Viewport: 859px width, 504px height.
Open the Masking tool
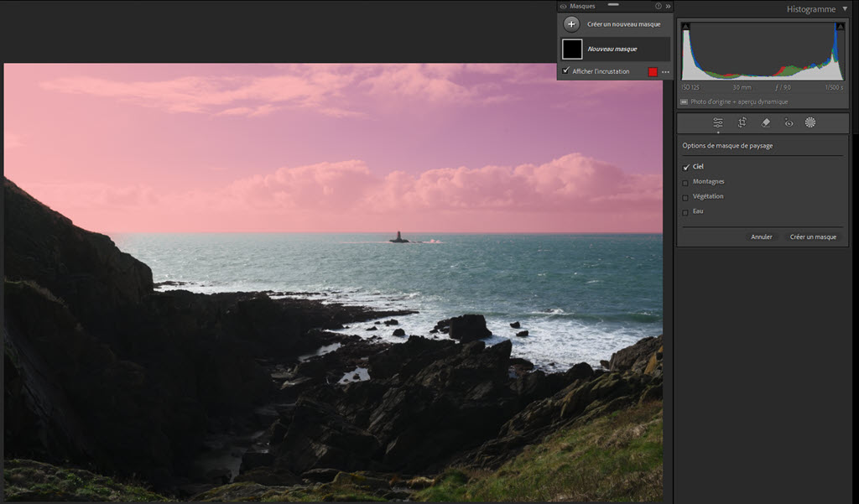coord(810,122)
